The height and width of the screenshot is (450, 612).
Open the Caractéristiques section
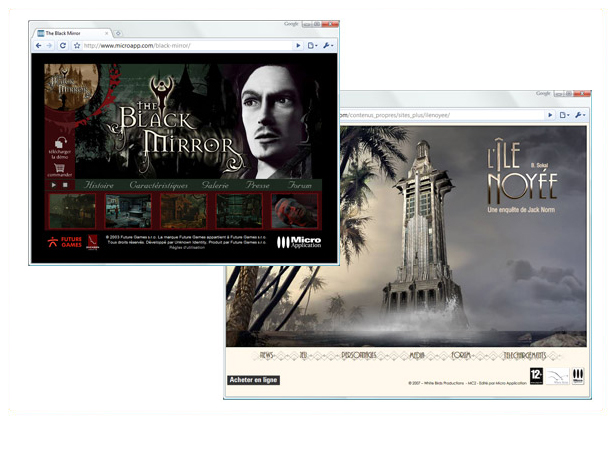[x=158, y=185]
